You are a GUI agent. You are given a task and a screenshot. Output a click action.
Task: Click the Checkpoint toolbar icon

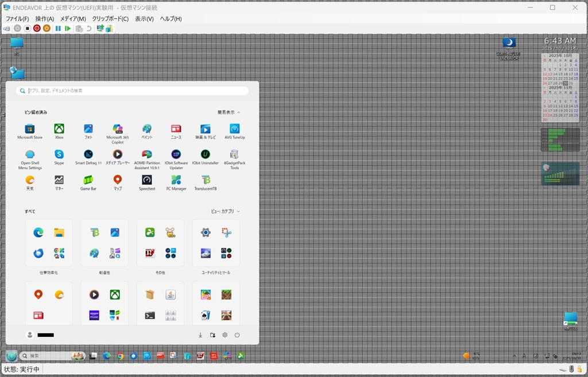coord(79,29)
